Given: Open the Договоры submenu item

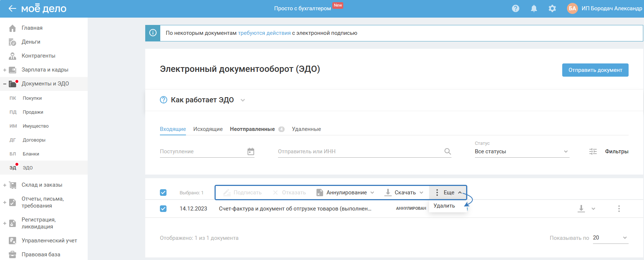Looking at the screenshot, I should [x=34, y=140].
